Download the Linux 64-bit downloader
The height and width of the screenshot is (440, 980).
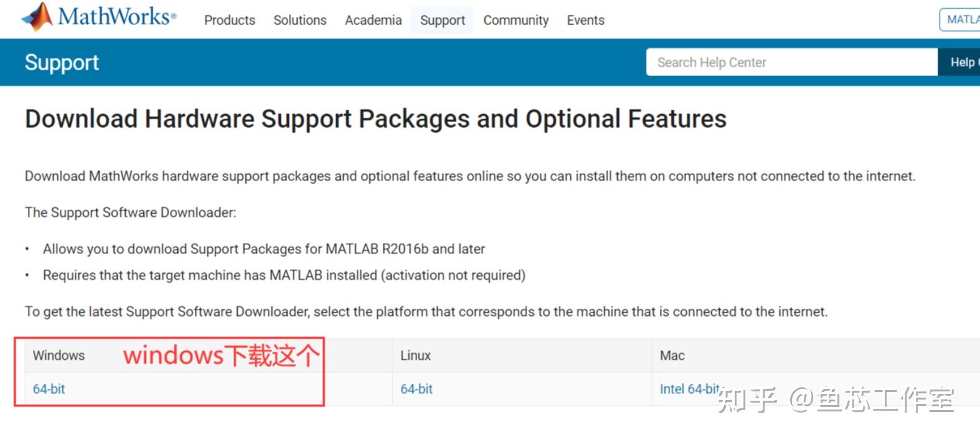coord(416,389)
